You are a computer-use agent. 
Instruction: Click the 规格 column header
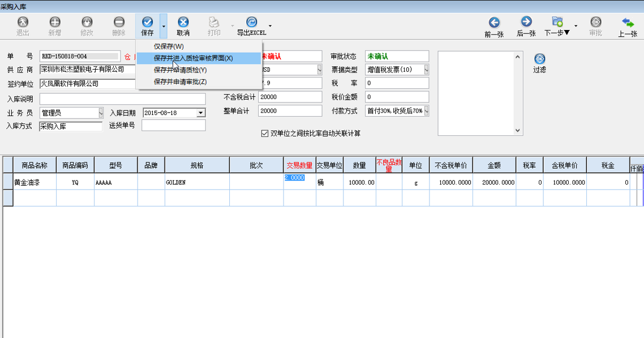click(197, 165)
